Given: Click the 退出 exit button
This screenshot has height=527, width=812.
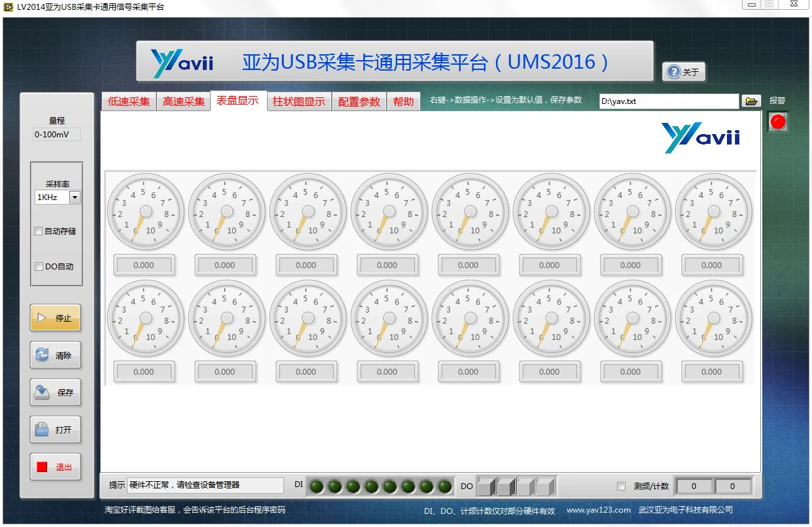Looking at the screenshot, I should 56,467.
